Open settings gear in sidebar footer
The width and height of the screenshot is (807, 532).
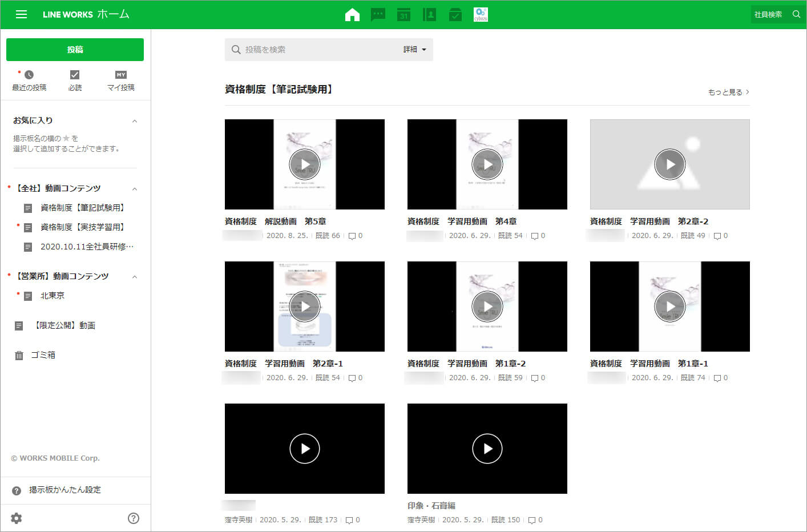pyautogui.click(x=17, y=518)
